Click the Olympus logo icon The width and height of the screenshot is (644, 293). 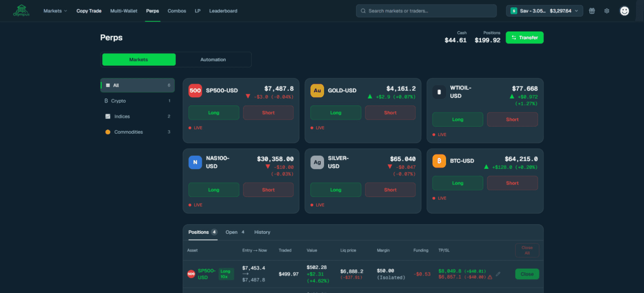click(21, 10)
